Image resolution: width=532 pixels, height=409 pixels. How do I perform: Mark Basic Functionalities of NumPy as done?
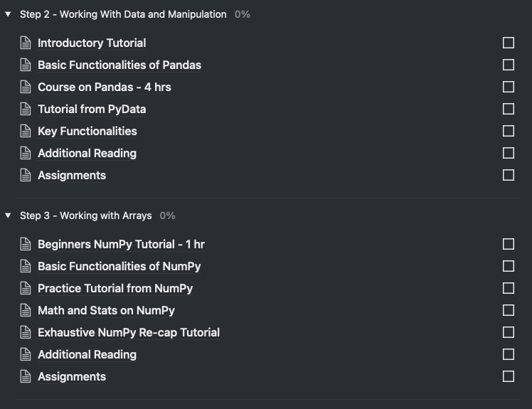click(x=508, y=266)
